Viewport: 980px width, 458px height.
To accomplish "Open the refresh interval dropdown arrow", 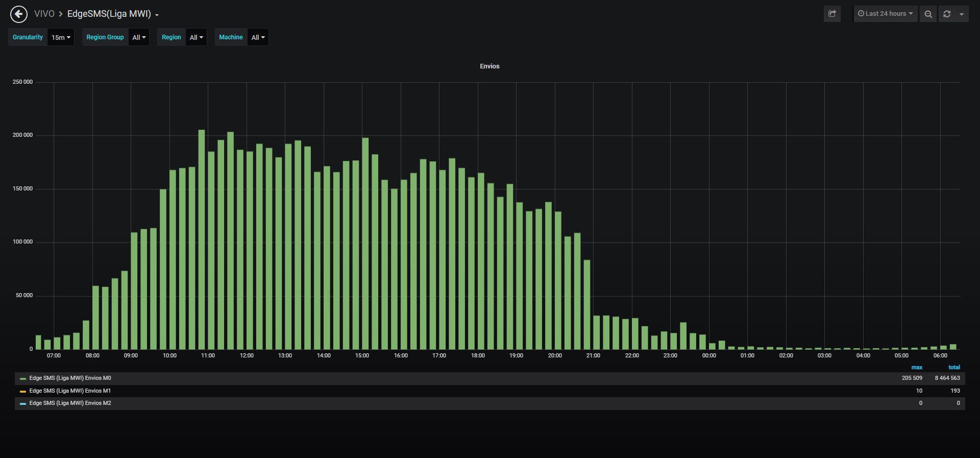I will pyautogui.click(x=962, y=14).
